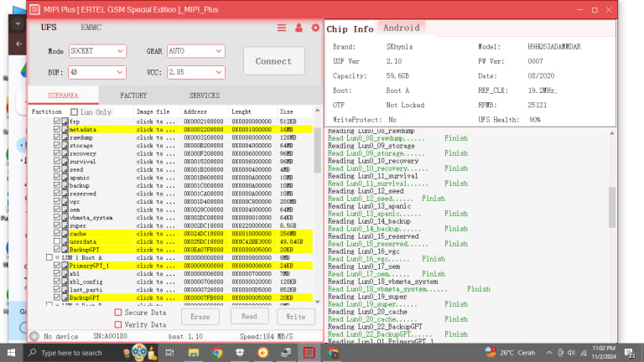Click the status indicator circle beside No device
Screen dimensions: 644x362
(34, 336)
